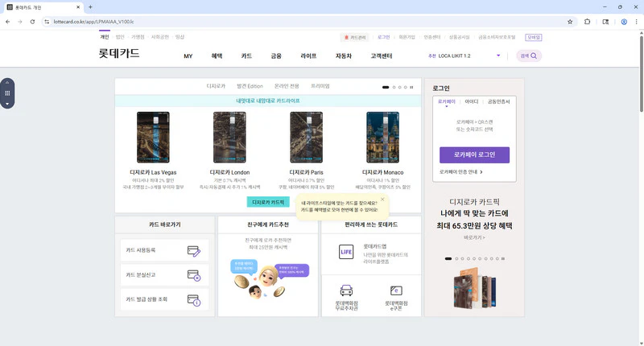Open the 혜택 menu

click(217, 56)
